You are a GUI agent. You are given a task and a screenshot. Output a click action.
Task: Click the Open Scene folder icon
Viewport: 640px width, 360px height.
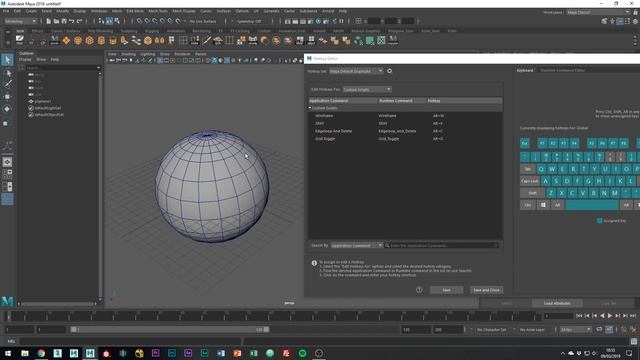click(x=56, y=21)
